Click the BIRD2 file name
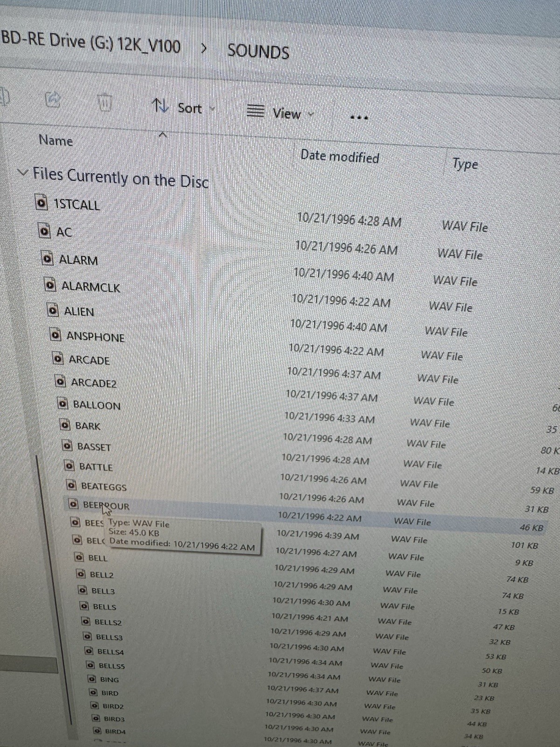 [113, 706]
